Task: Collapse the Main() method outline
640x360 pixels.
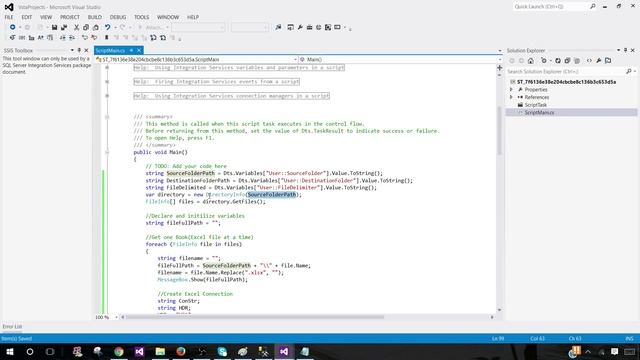Action: click(x=107, y=152)
